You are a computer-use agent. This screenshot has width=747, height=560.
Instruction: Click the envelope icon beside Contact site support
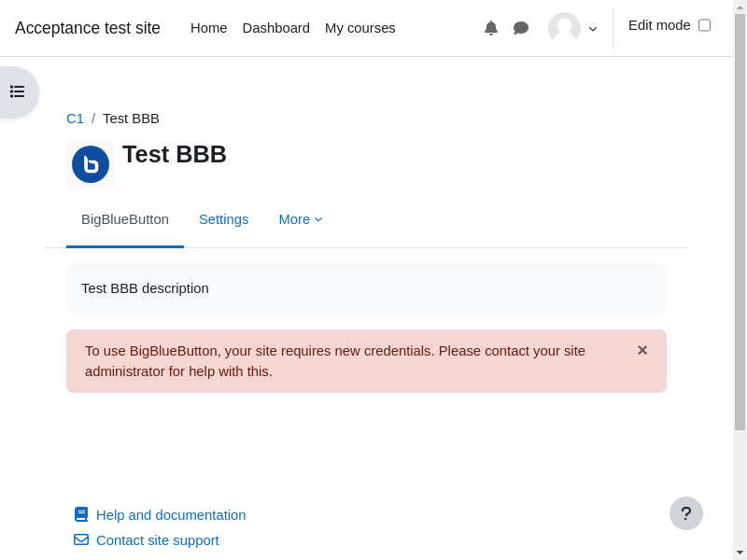[x=81, y=539]
